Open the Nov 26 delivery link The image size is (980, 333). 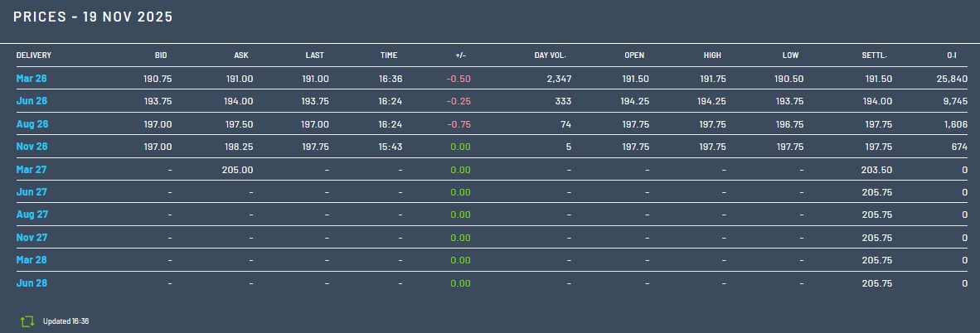[x=32, y=147]
